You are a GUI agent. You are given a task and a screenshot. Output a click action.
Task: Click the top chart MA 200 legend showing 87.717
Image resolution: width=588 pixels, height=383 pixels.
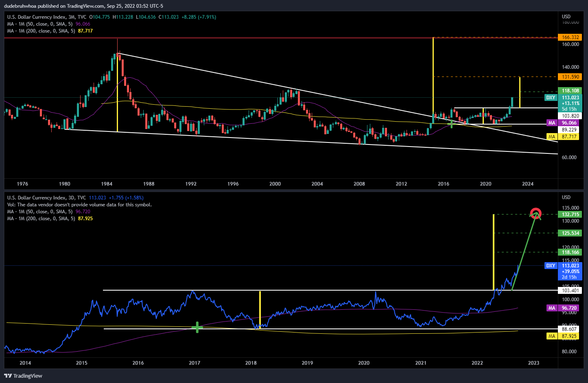pos(50,31)
